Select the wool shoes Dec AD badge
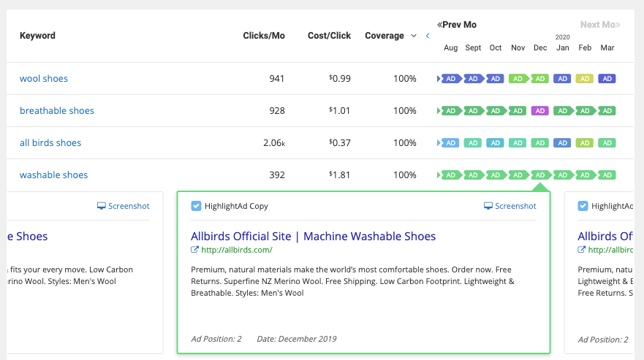 (540, 78)
